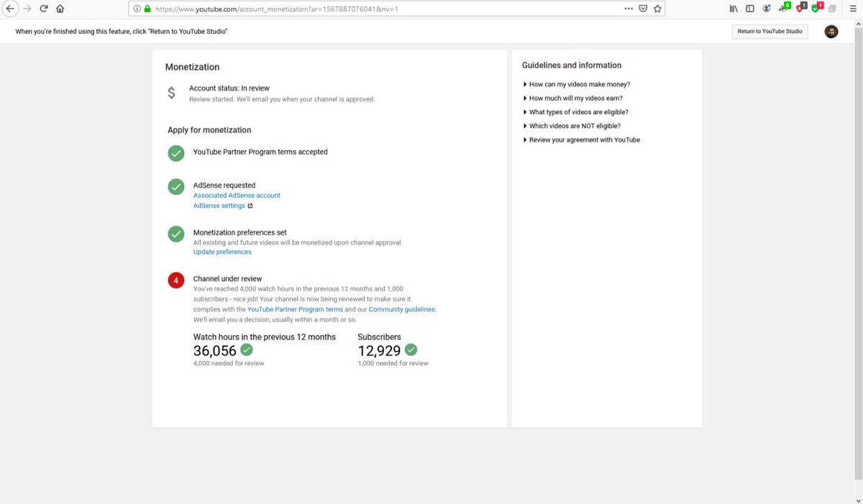Reload the page with the refresh icon

(44, 9)
